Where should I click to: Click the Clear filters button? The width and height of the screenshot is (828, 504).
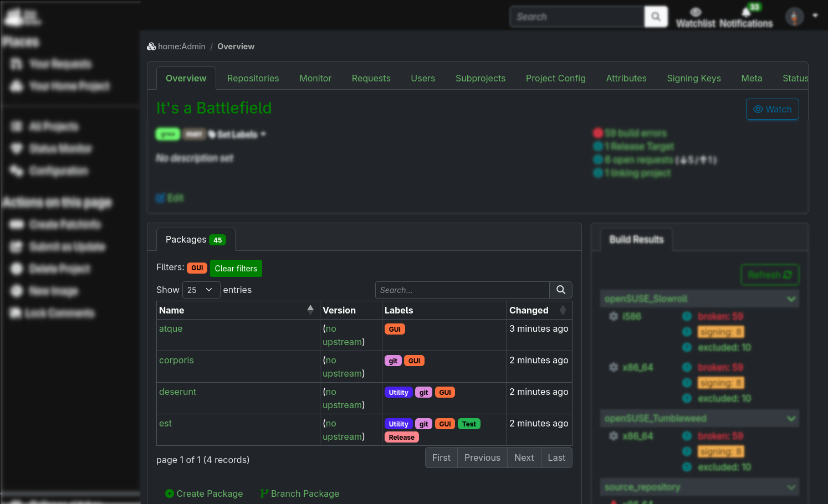click(236, 268)
